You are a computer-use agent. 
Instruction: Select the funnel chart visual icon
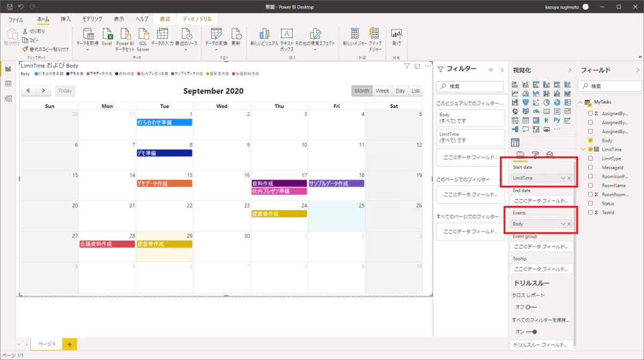[x=525, y=102]
